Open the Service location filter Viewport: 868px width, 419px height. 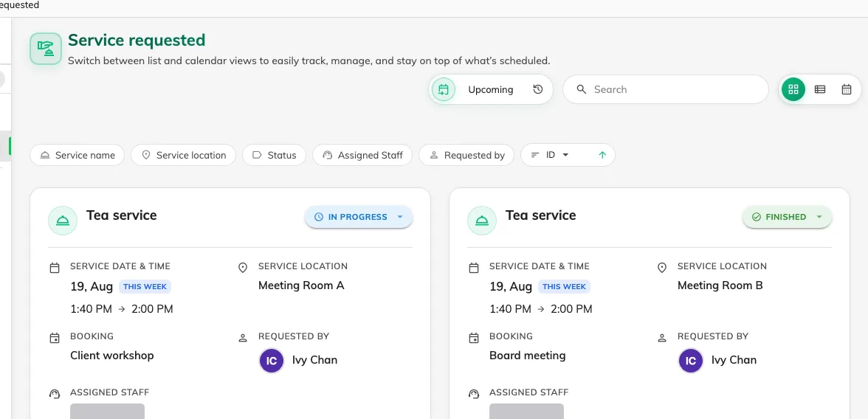coord(183,155)
